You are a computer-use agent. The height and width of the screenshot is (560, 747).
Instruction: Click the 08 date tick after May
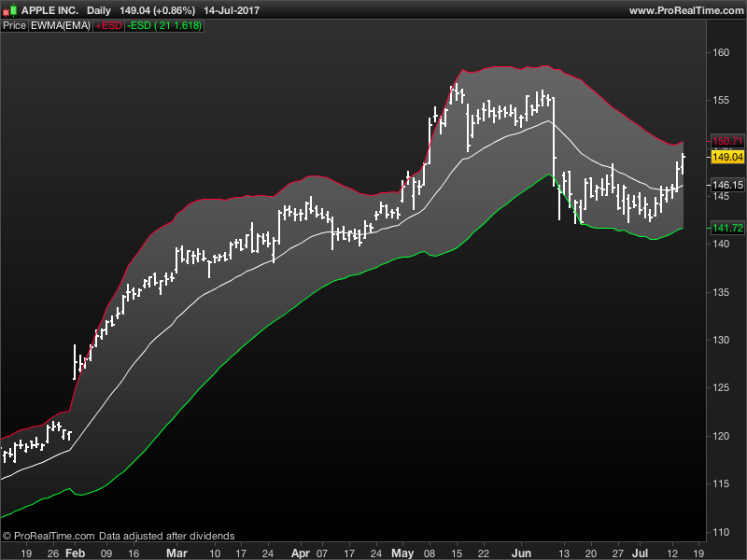coord(430,553)
